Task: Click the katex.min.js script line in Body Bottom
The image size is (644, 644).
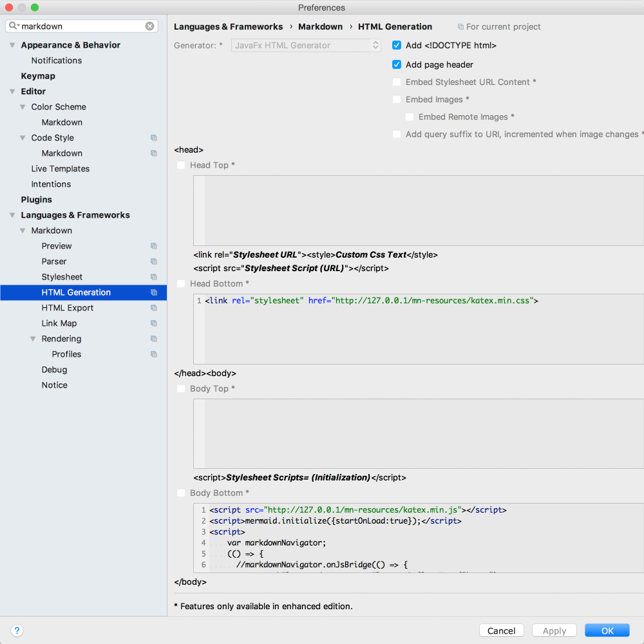Action: [x=357, y=509]
